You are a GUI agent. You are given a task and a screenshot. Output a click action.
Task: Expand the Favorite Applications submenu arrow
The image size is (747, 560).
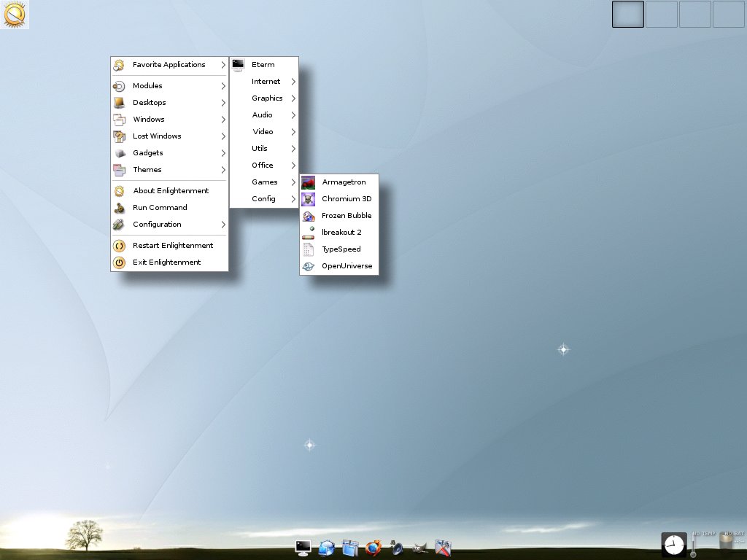click(223, 65)
